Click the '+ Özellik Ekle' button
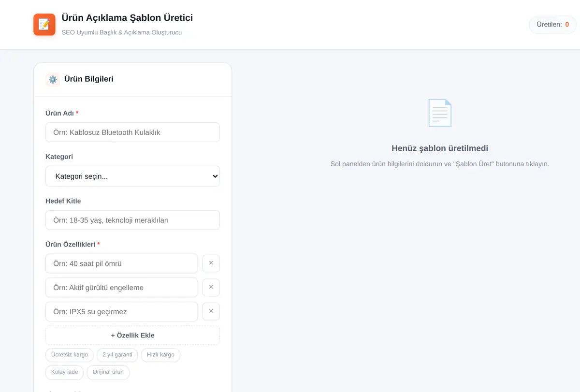Image resolution: width=580 pixels, height=392 pixels. [132, 335]
